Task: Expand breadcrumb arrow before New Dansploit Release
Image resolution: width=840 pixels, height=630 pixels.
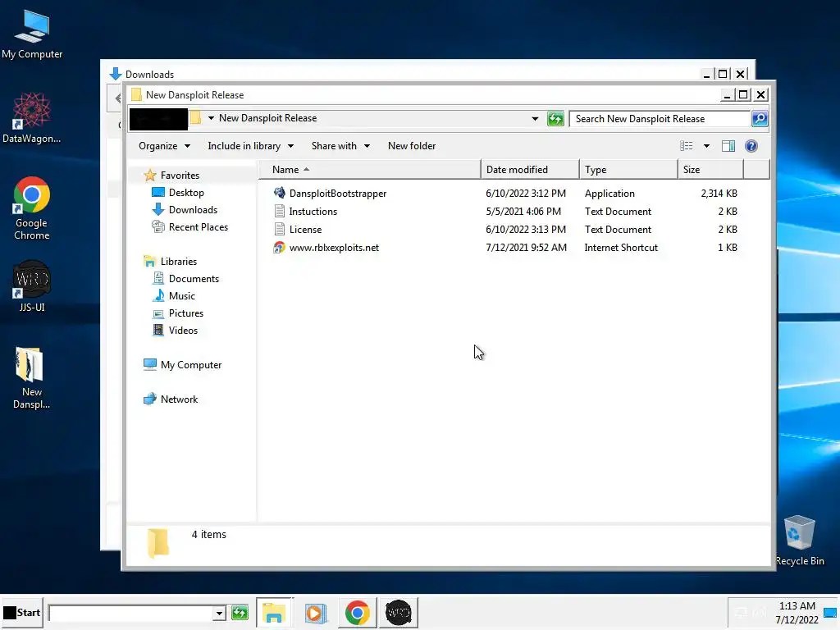Action: (211, 118)
